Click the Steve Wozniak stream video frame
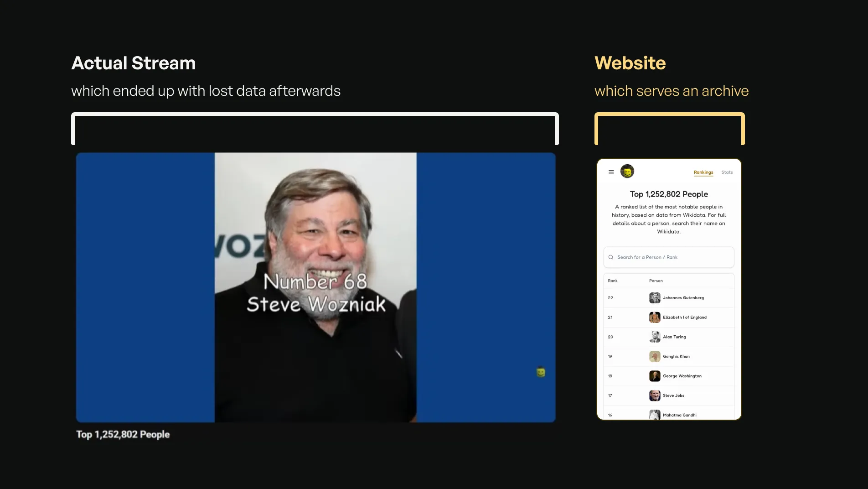Image resolution: width=868 pixels, height=489 pixels. tap(315, 287)
